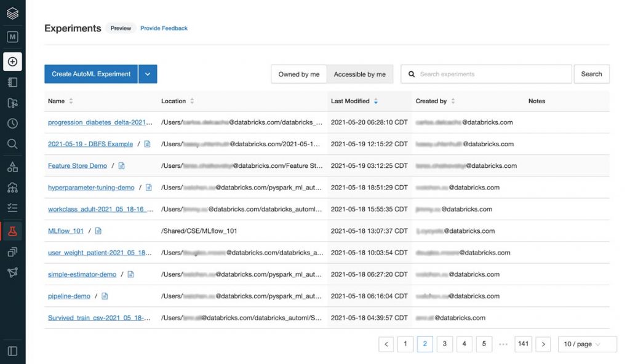Click the Create AutoML Experiment button
This screenshot has width=630, height=364.
[x=91, y=74]
